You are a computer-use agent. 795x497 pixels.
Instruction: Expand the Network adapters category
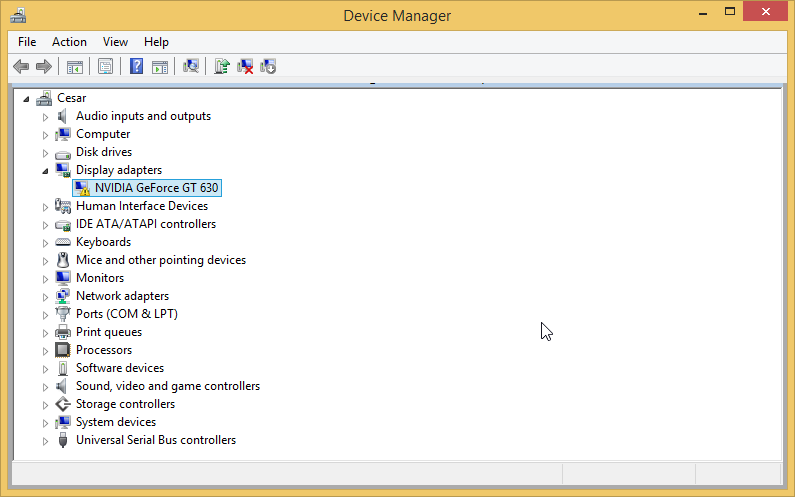(x=45, y=297)
